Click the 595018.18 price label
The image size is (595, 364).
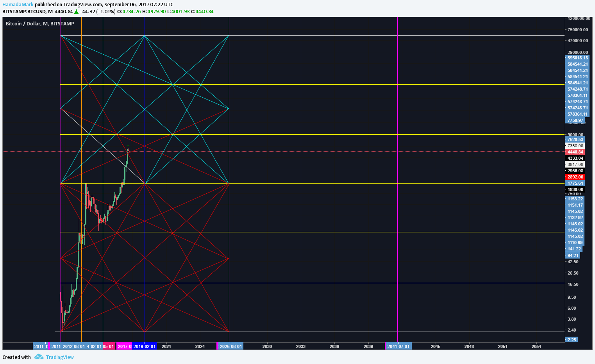pos(577,58)
